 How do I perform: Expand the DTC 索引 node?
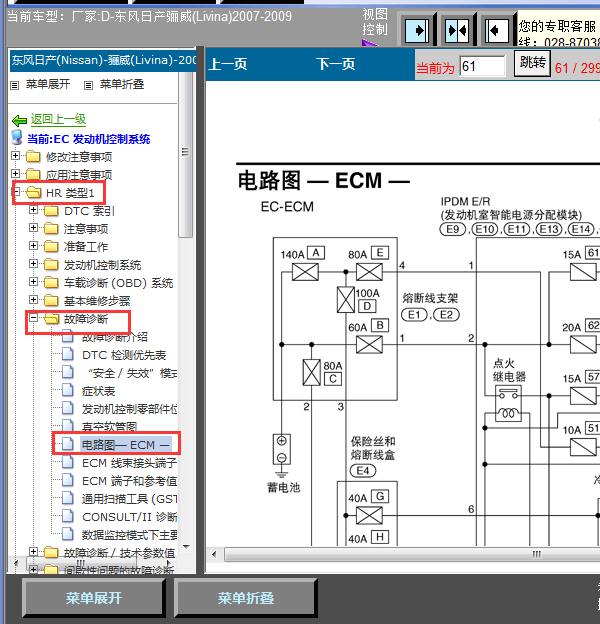[x=33, y=210]
